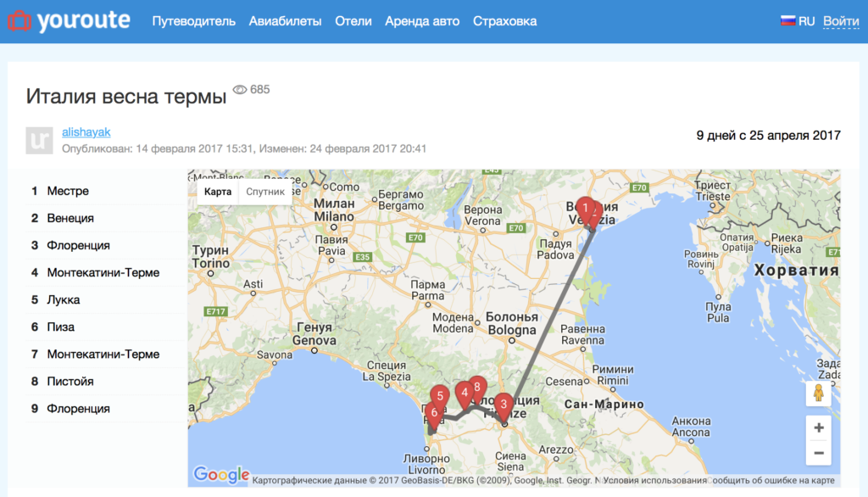The height and width of the screenshot is (497, 868).
Task: Select map marker 3 at Firenze
Action: click(504, 405)
